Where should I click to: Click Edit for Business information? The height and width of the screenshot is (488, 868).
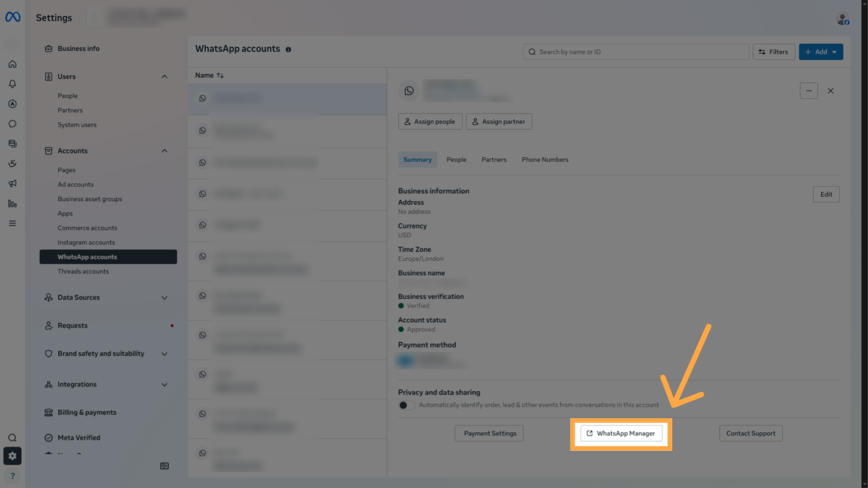click(826, 194)
